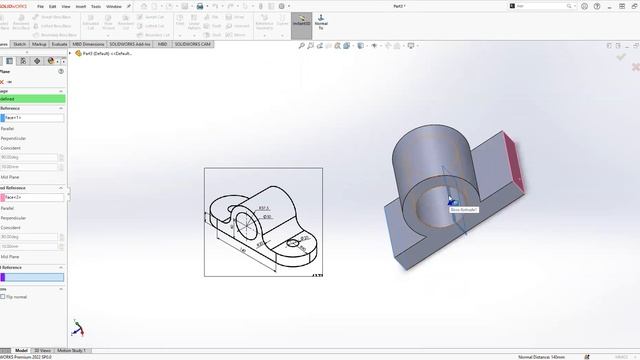Pin the menu bar with pushpin icon
640x360 pixels.
(129, 7)
